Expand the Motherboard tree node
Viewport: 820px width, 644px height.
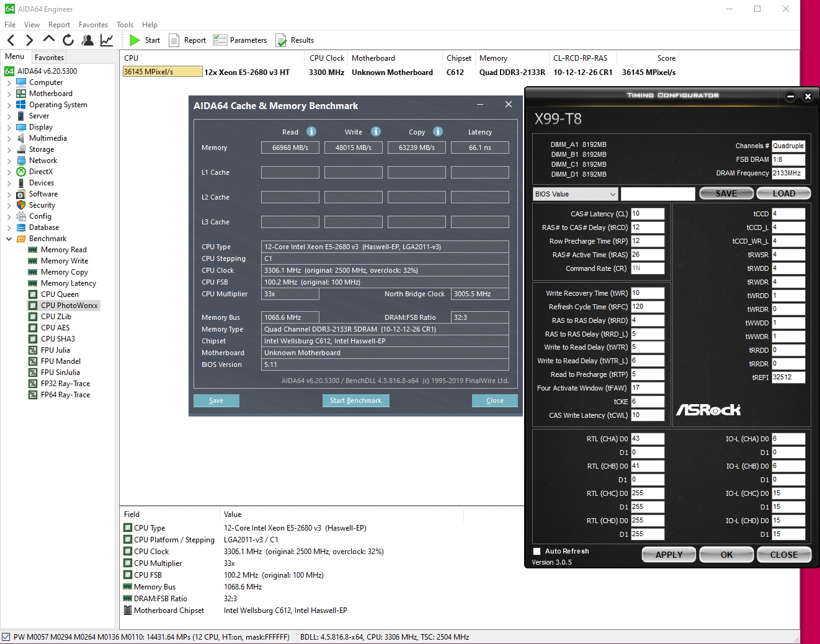point(9,94)
